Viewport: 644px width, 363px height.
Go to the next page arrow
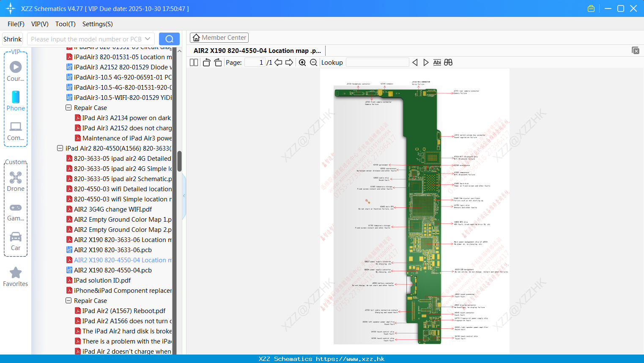tap(289, 63)
